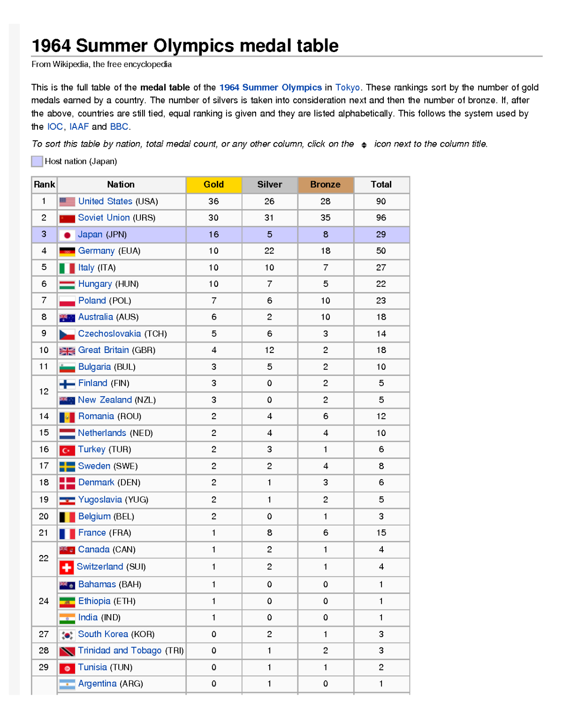
Task: Open the IAAF link
Action: [79, 127]
